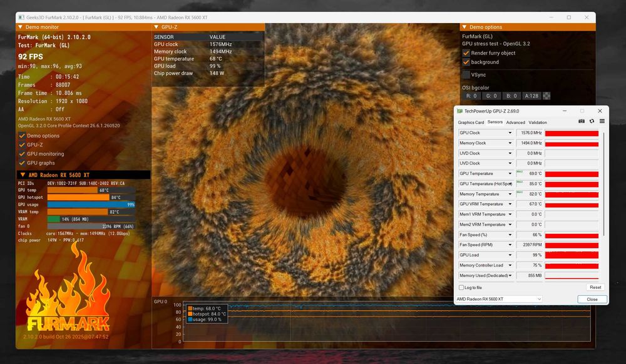This screenshot has width=626, height=364.
Task: Click the GPU hotspot 84°C bar
Action: 78,198
